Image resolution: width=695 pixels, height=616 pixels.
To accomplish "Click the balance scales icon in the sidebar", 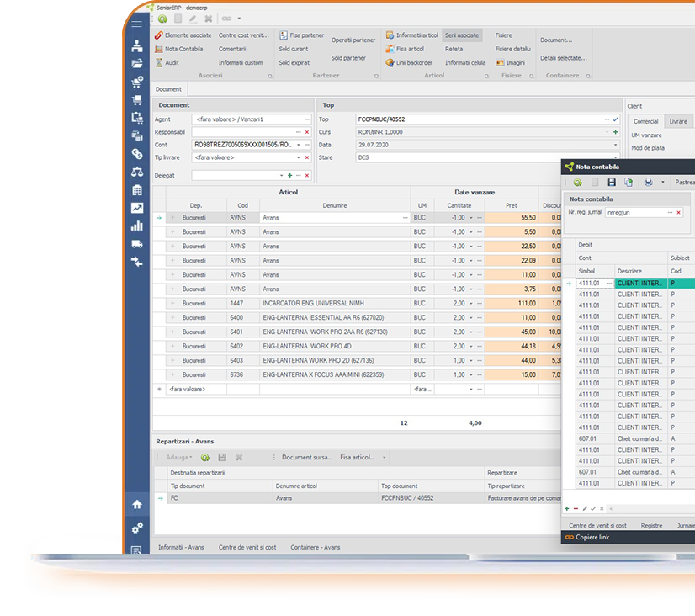I will pos(137,172).
